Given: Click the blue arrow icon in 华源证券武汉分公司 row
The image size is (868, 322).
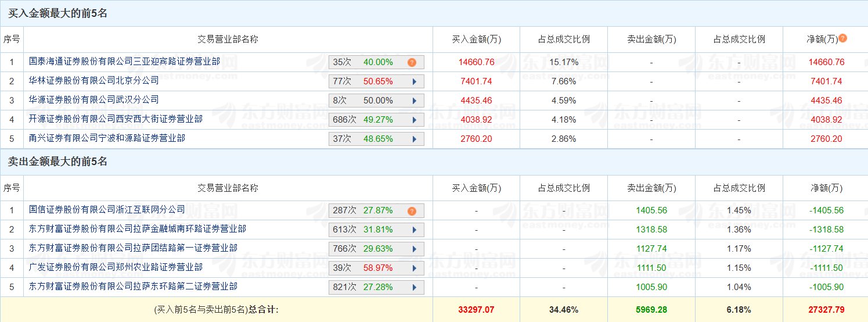Looking at the screenshot, I should coord(415,101).
